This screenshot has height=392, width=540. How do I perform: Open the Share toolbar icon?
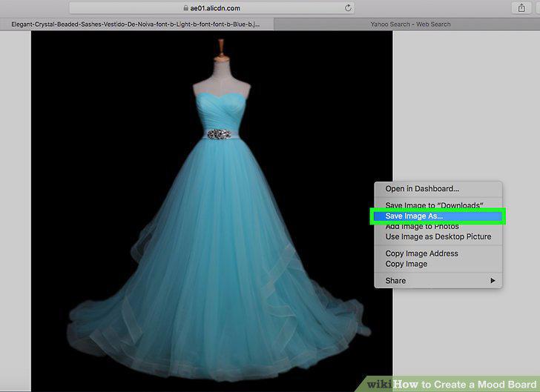pyautogui.click(x=521, y=7)
